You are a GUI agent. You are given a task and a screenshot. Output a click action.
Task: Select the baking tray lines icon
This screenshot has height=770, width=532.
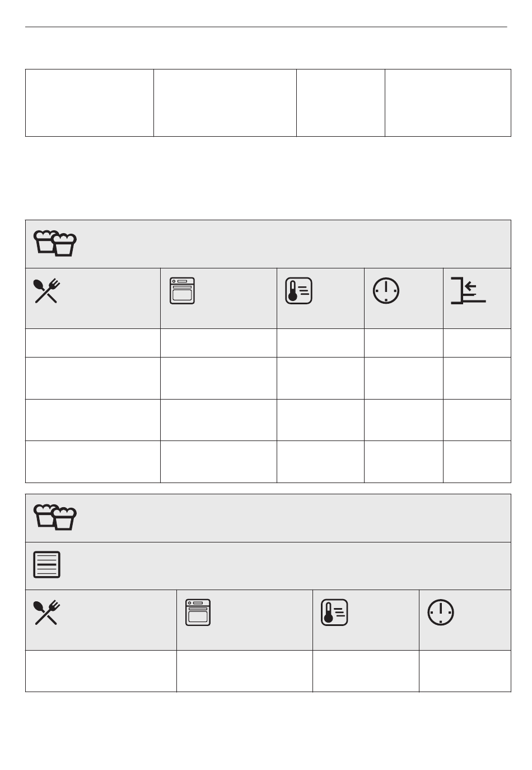(x=46, y=565)
